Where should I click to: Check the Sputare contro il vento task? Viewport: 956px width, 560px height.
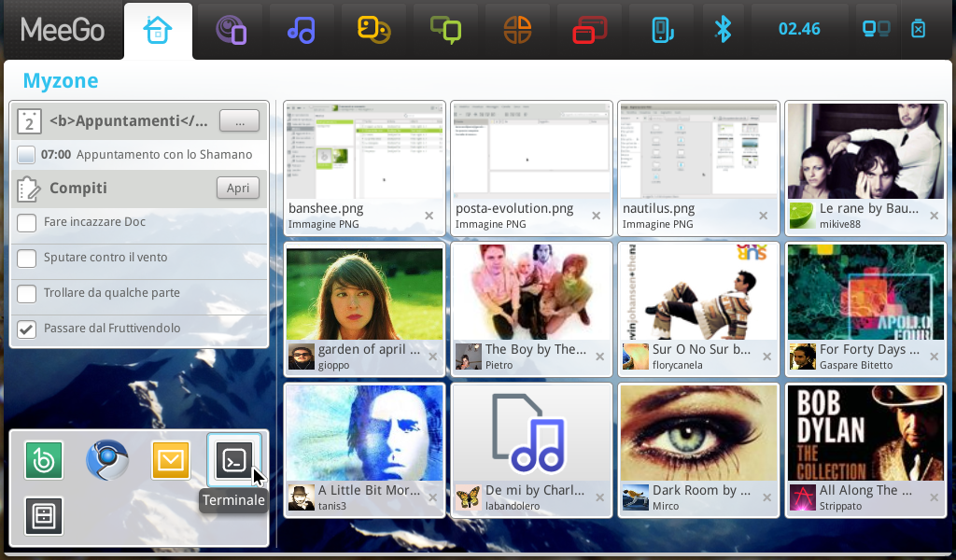(26, 258)
